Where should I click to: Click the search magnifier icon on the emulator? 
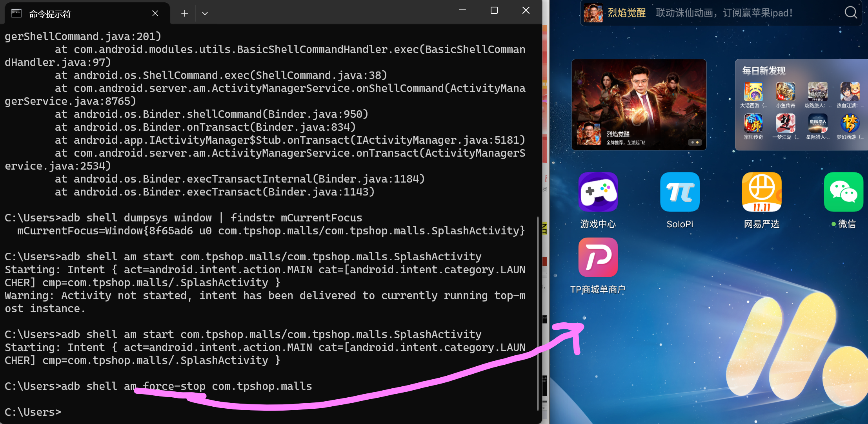click(850, 13)
